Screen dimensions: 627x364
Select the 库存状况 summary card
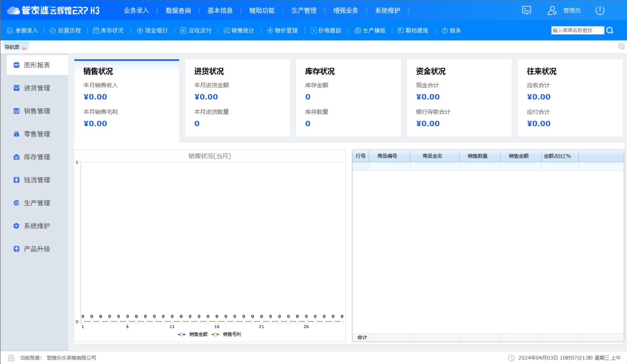click(348, 98)
